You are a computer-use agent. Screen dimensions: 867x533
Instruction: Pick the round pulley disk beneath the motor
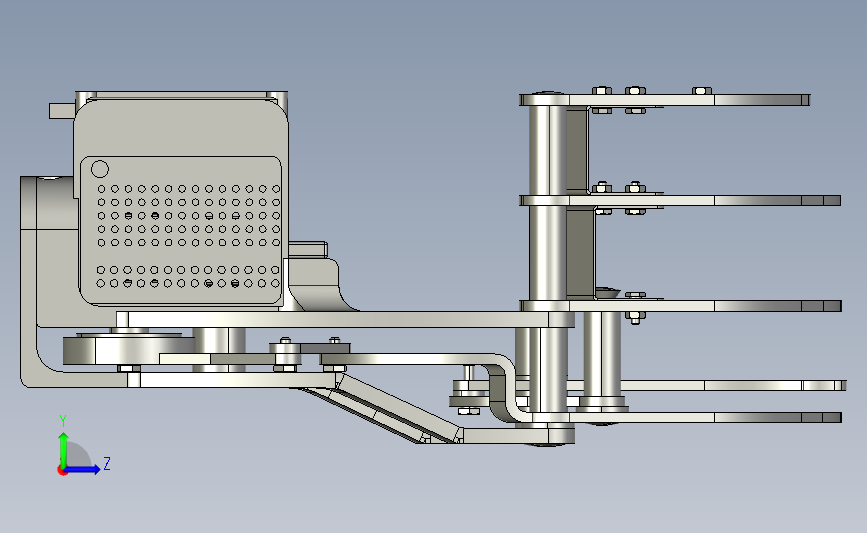(128, 350)
